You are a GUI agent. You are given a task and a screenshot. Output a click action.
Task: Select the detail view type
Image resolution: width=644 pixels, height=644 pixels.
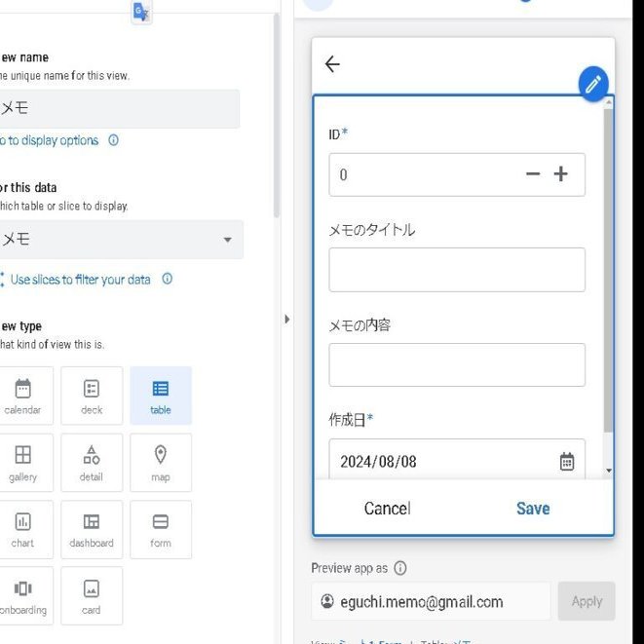(x=92, y=463)
